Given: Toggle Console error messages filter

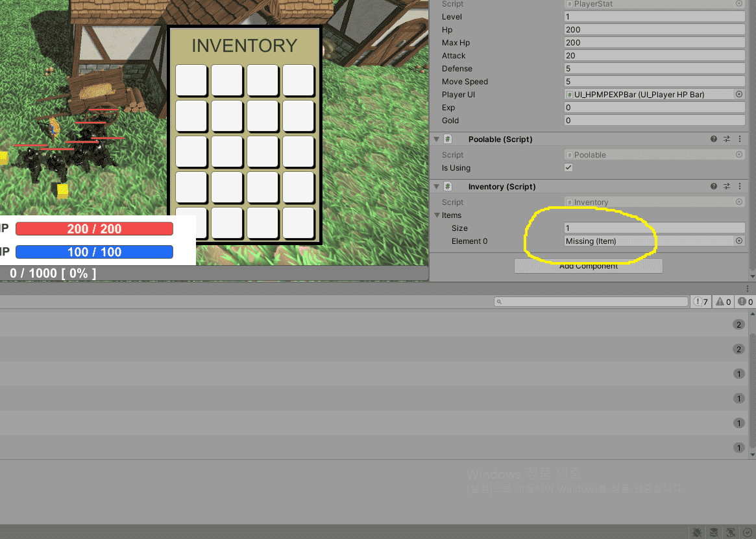Looking at the screenshot, I should tap(745, 302).
